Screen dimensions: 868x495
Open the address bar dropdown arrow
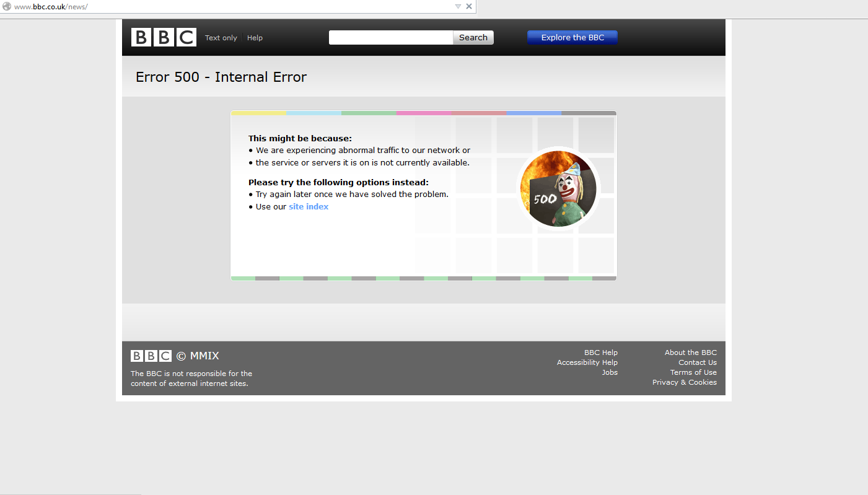click(458, 6)
